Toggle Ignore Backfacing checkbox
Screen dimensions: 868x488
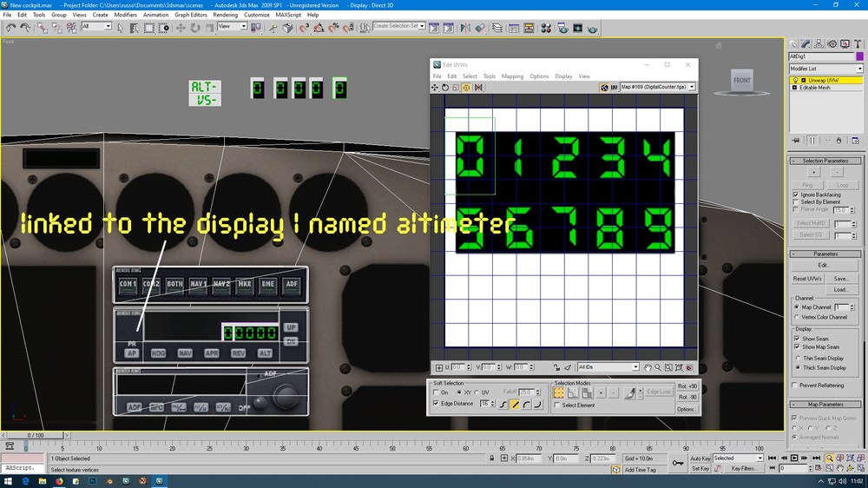click(796, 195)
